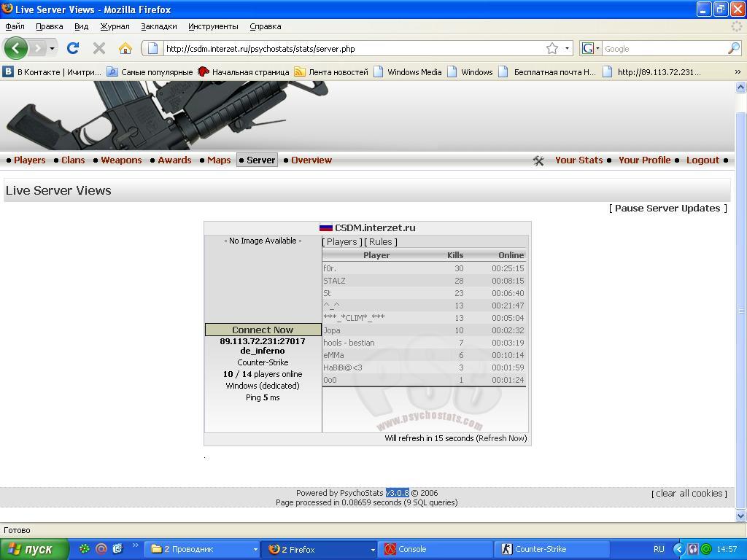This screenshot has height=560, width=747.
Task: Click the RU language indicator
Action: pos(659,549)
